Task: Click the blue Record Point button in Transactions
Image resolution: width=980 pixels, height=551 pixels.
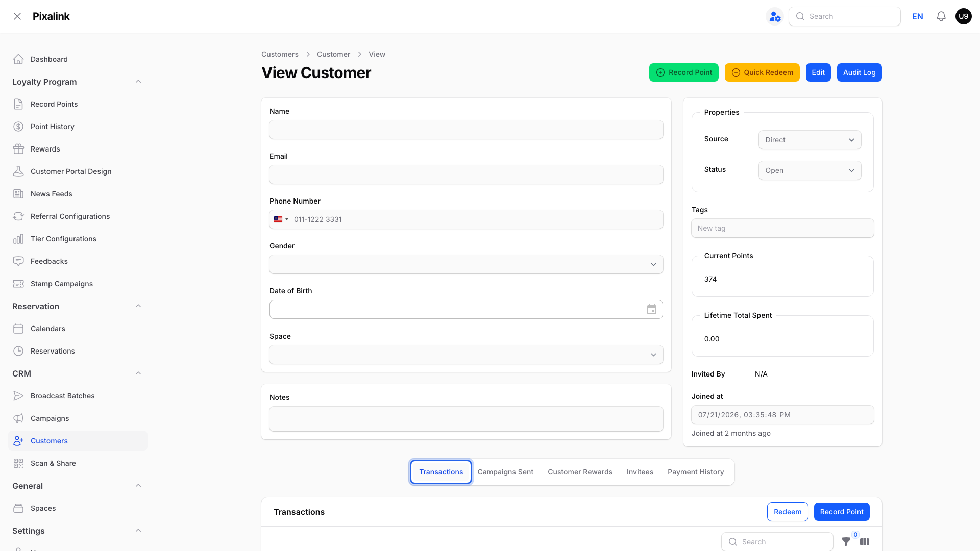Action: 842,512
